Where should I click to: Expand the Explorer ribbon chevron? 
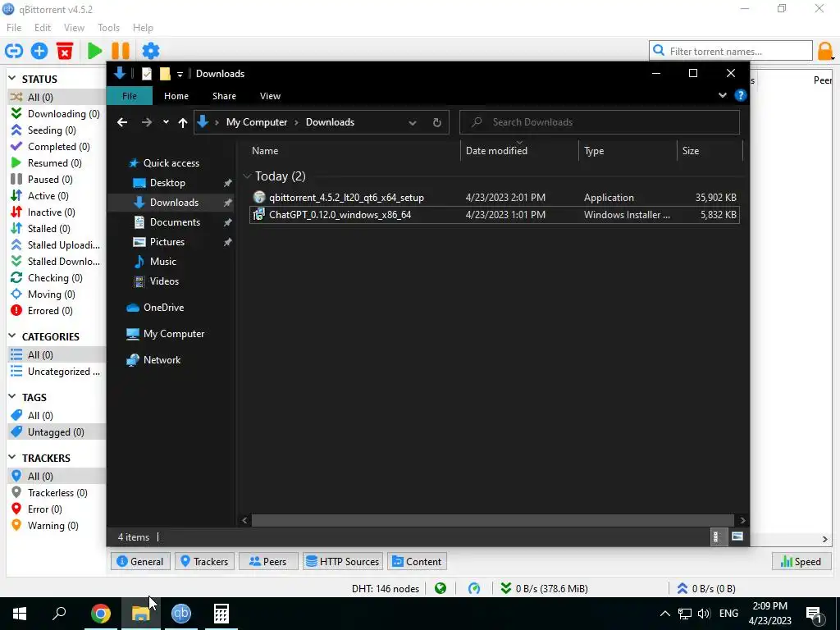click(x=722, y=95)
